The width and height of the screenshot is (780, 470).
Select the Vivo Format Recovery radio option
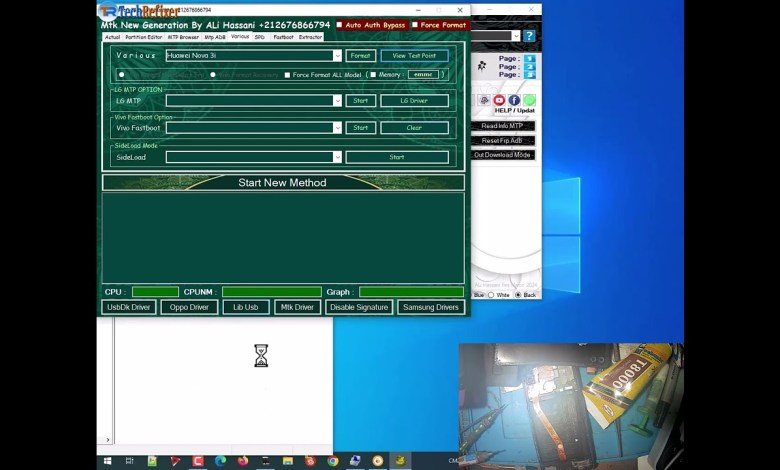pos(213,75)
